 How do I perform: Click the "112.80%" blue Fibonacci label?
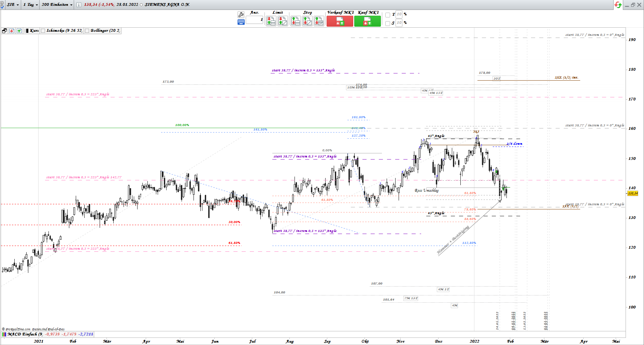click(469, 243)
